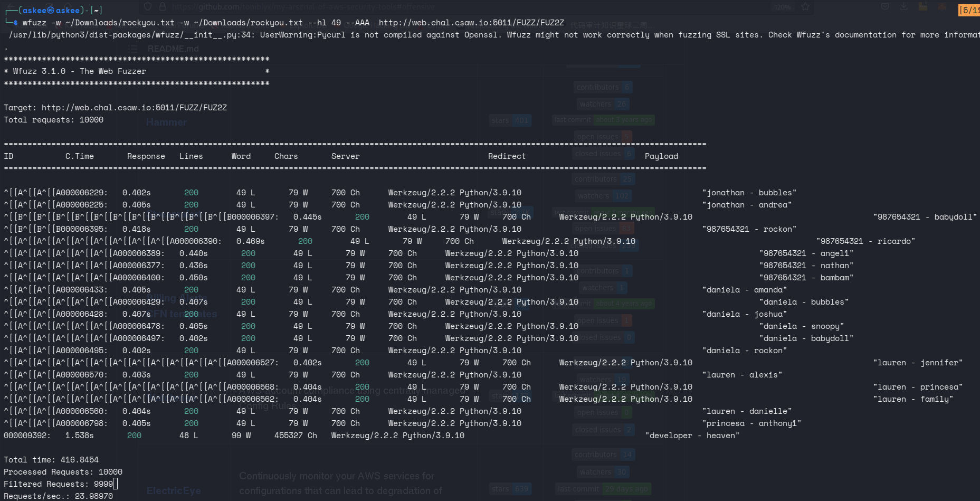This screenshot has width=980, height=501.
Task: Click the 'Lines' column header
Action: coord(191,156)
